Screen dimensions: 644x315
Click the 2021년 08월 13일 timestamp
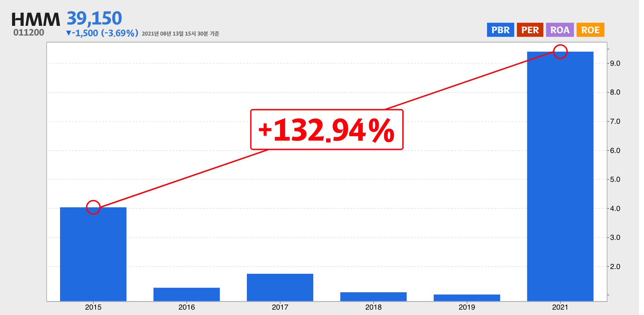(180, 34)
